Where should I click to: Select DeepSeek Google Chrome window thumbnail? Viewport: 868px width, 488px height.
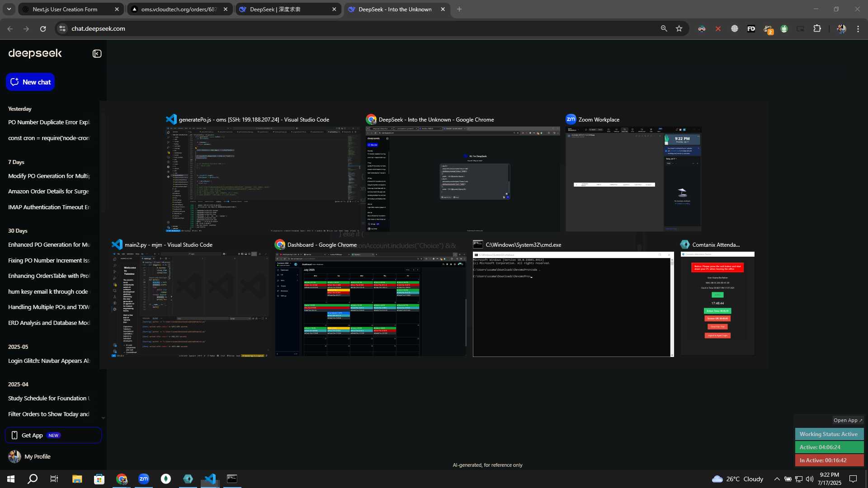(462, 179)
